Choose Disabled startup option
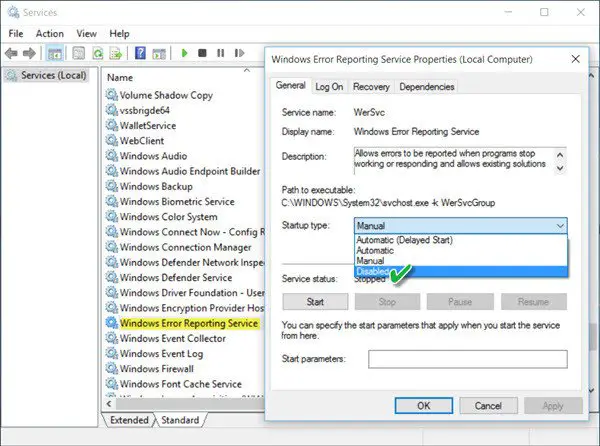600x446 pixels. (x=461, y=271)
